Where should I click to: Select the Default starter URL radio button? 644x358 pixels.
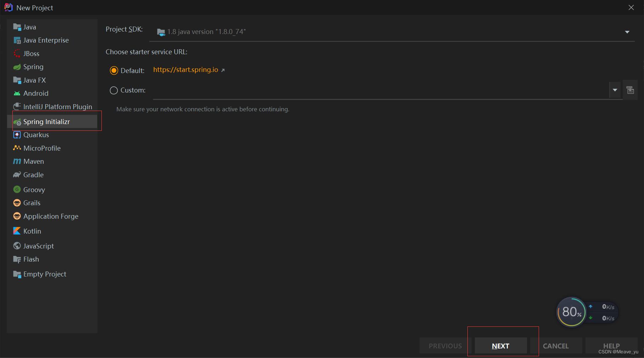point(114,71)
